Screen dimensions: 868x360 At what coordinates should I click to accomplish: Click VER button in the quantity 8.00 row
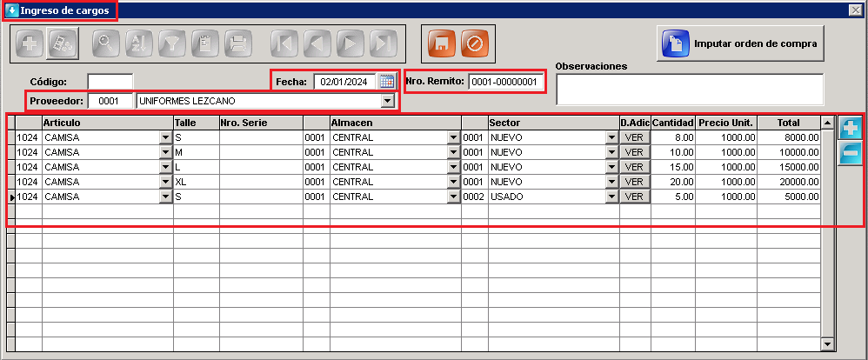634,137
